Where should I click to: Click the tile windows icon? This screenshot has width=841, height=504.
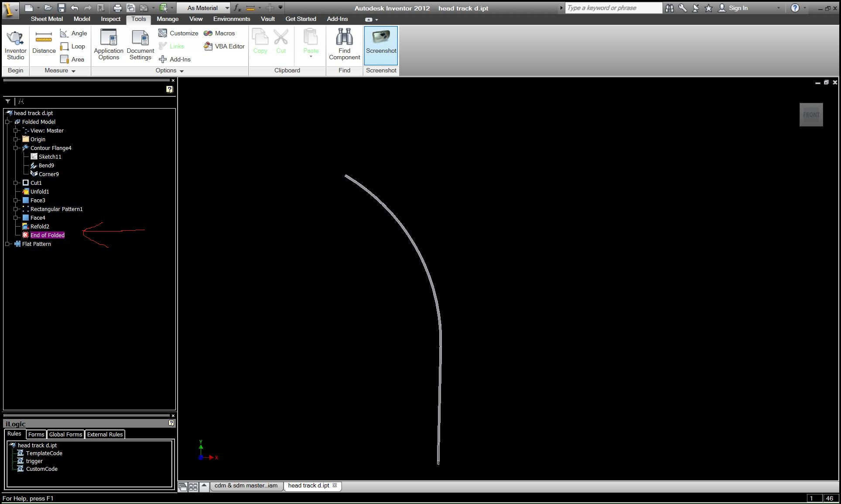tap(193, 487)
